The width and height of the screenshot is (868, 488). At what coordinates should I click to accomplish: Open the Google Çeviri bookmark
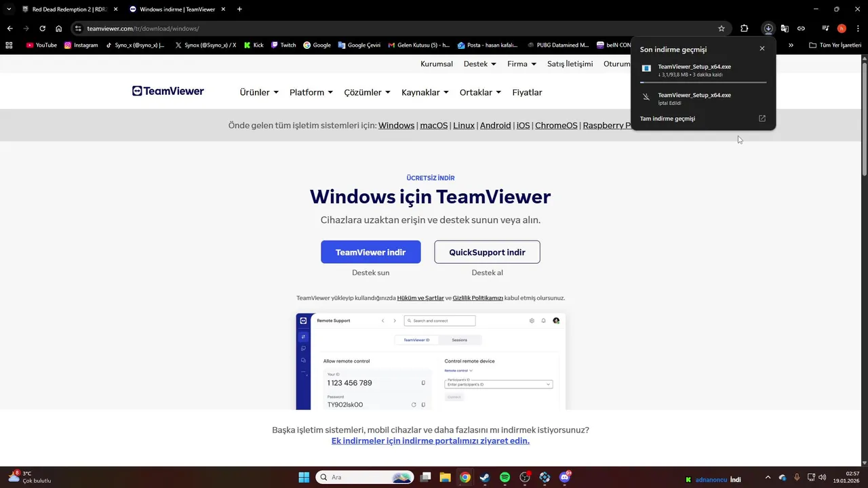pos(359,45)
